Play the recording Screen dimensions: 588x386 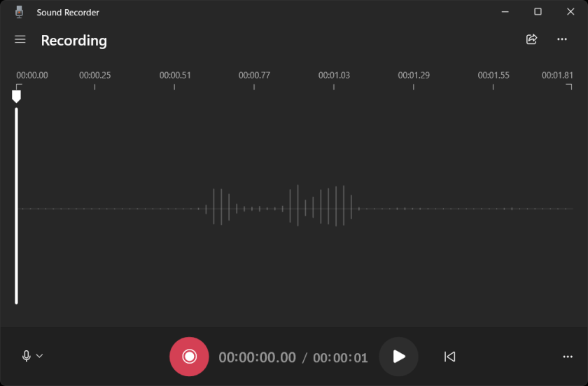(x=398, y=357)
